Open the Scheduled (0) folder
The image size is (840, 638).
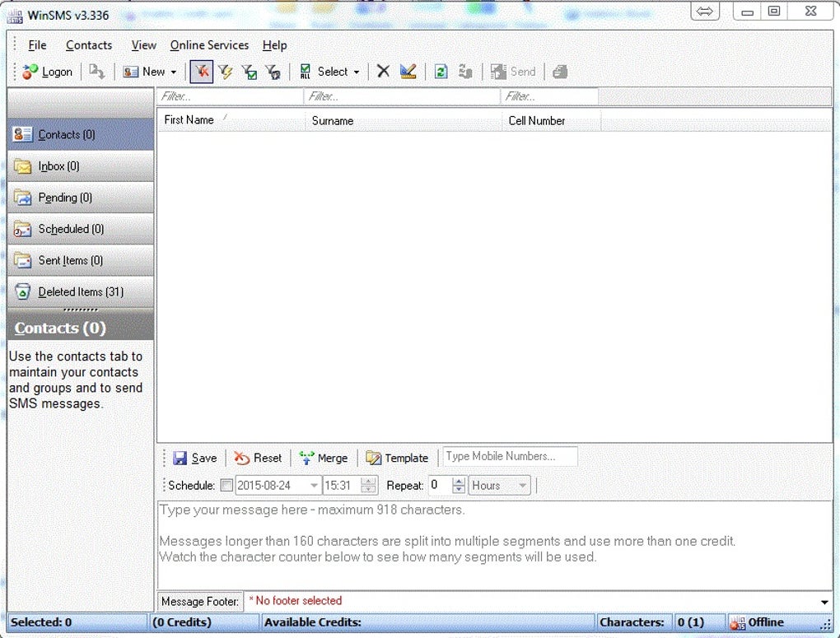coord(81,229)
